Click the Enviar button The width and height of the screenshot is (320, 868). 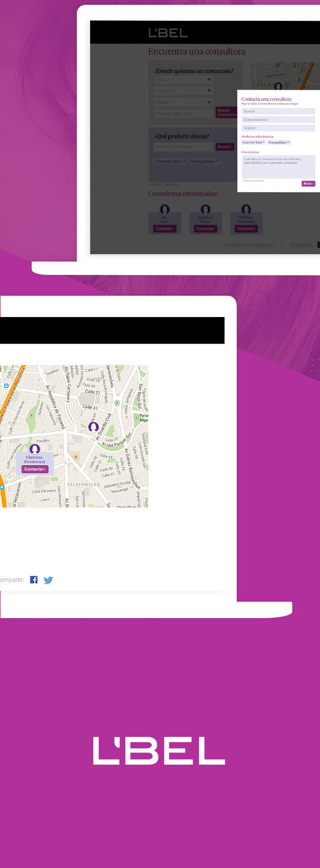[308, 184]
